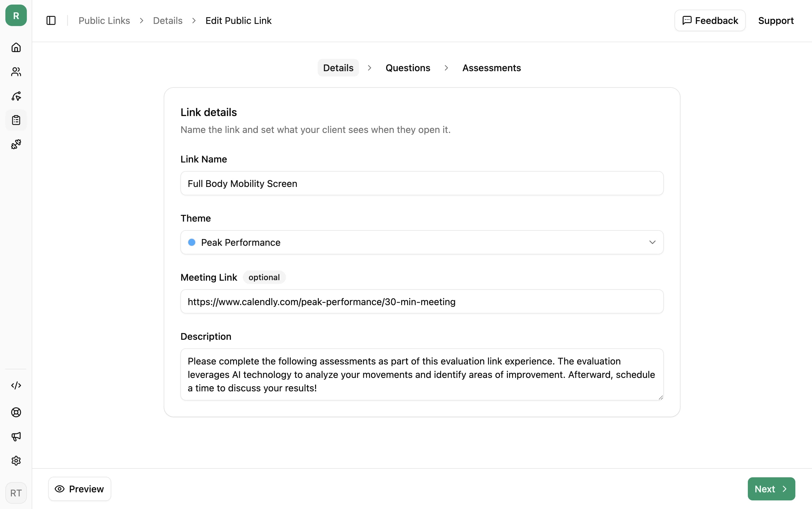Click the Link details heading
The image size is (812, 509).
pos(209,113)
